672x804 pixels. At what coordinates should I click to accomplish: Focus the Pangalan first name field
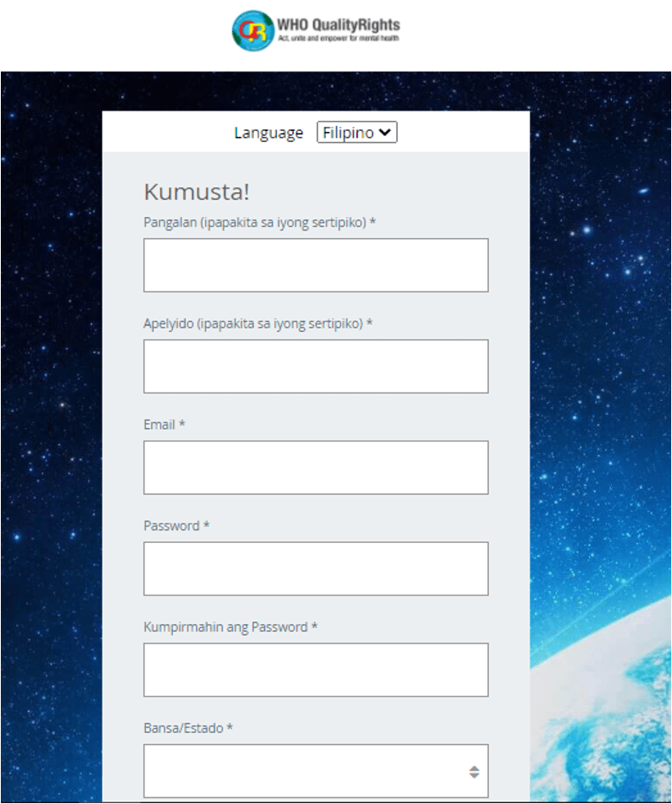tap(316, 265)
